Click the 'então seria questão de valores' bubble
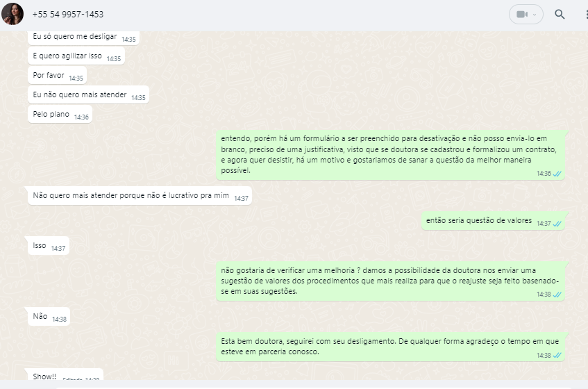The height and width of the screenshot is (389, 588). (x=493, y=221)
